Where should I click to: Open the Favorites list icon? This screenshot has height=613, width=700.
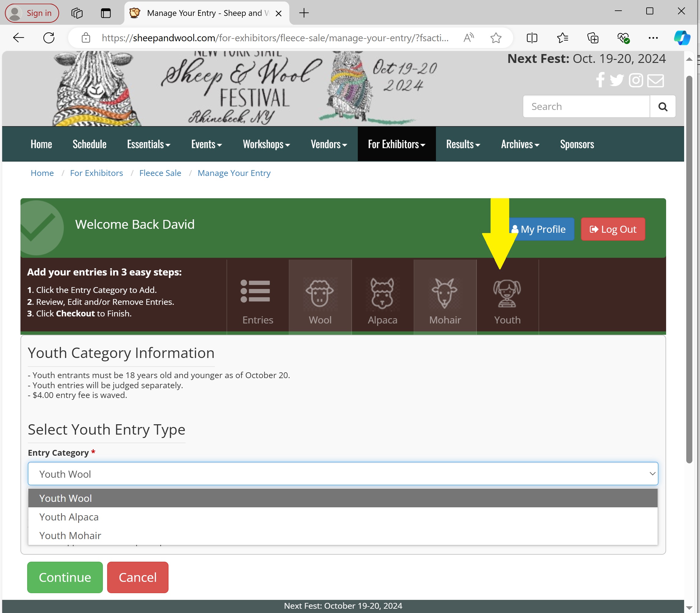pos(563,38)
